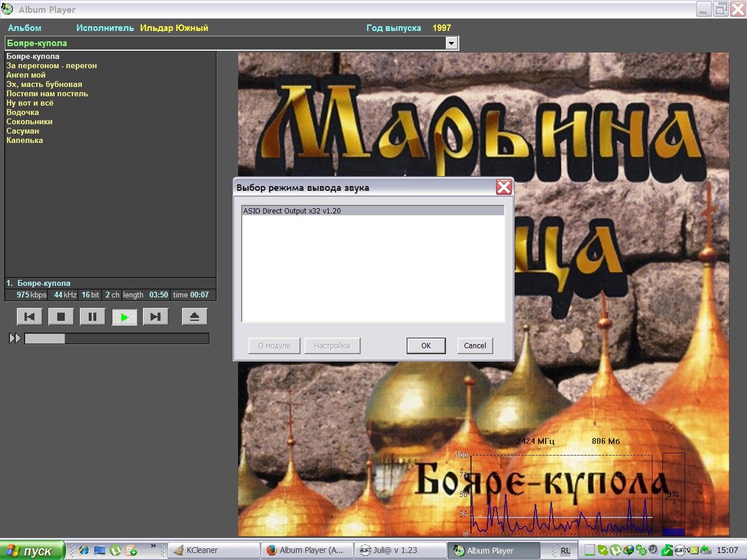747x560 pixels.
Task: Select track Сокольники
Action: [30, 122]
